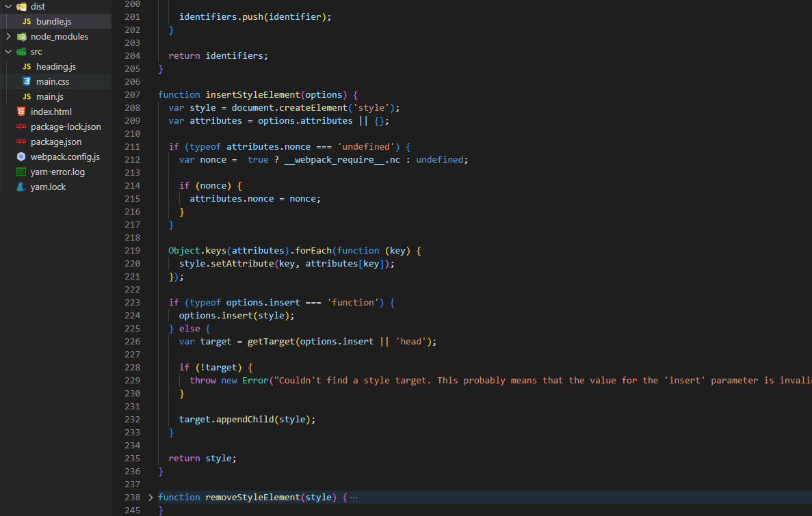Click the npm icon beside package.json
The width and height of the screenshot is (812, 516).
[x=21, y=141]
